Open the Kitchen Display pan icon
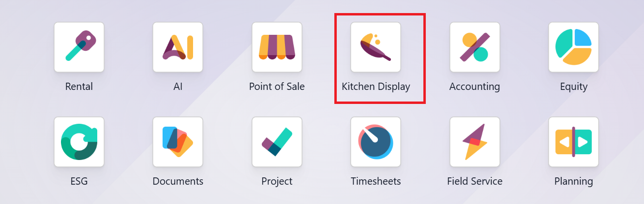Screen dimensions: 644x204 point(375,47)
